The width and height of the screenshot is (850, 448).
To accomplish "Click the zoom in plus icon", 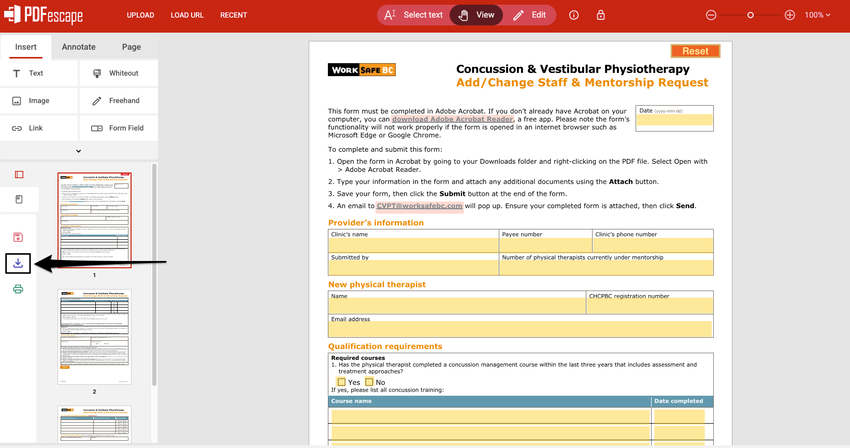I will pyautogui.click(x=790, y=15).
